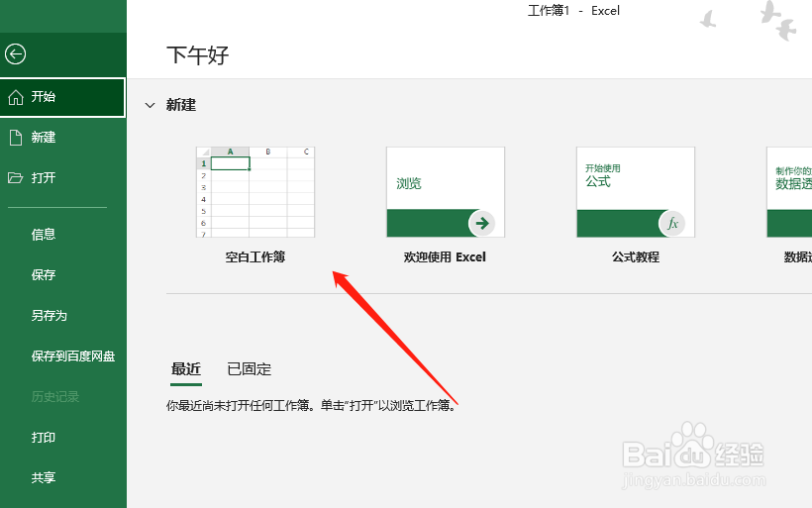This screenshot has height=508, width=812.
Task: Create a 空白工作簿 from thumbnail
Action: (255, 192)
